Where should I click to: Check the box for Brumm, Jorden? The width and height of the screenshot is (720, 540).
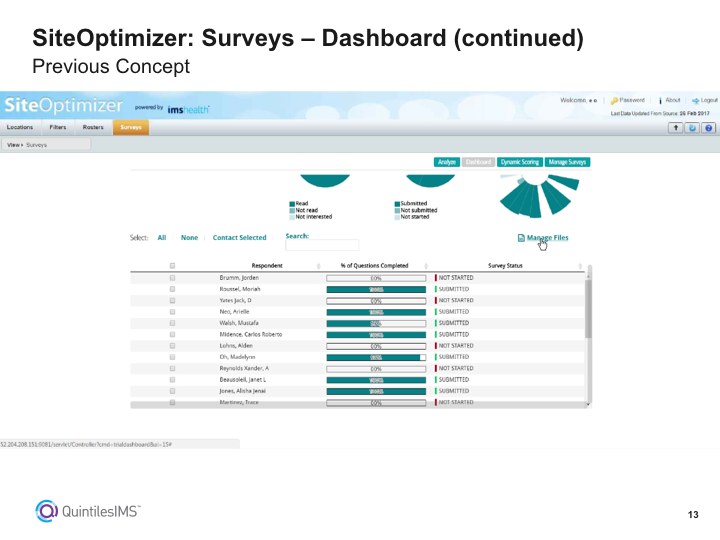pos(172,278)
